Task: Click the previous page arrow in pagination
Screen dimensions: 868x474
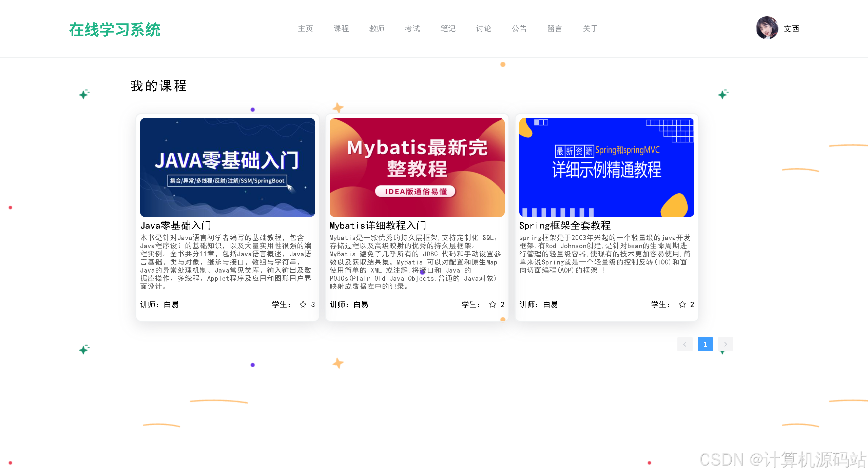Action: tap(685, 344)
